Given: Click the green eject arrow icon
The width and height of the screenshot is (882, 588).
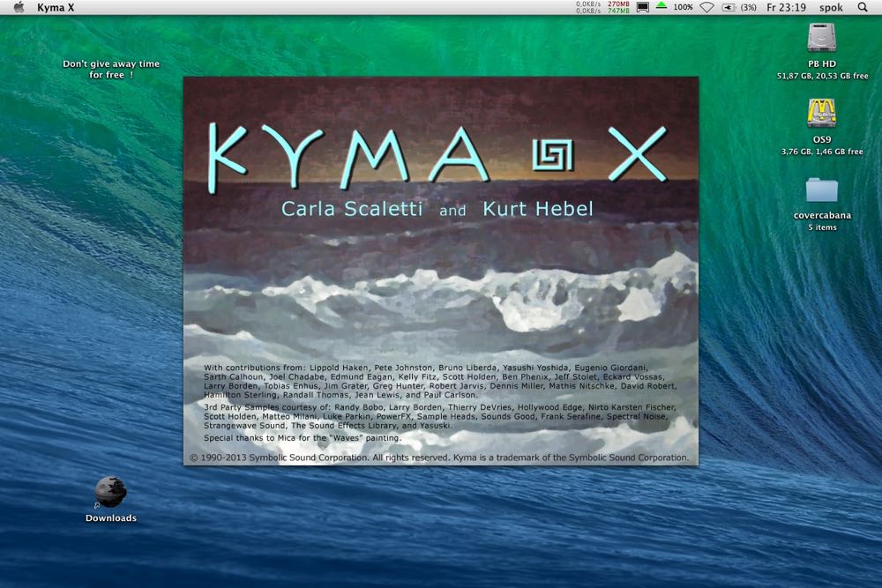Looking at the screenshot, I should tap(661, 6).
